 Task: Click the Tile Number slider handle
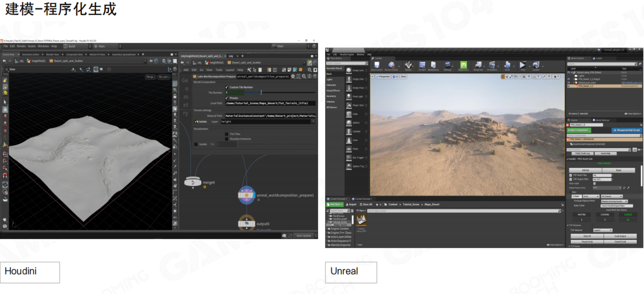[x=261, y=93]
